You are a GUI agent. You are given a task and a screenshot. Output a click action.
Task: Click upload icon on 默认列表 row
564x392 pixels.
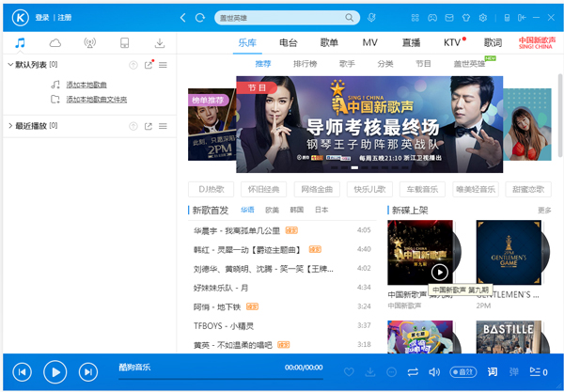133,65
